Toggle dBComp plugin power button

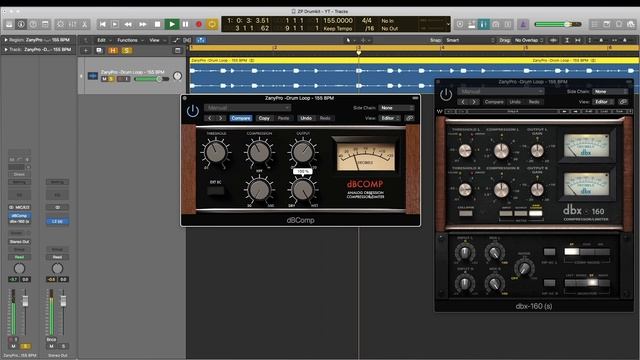tap(193, 111)
